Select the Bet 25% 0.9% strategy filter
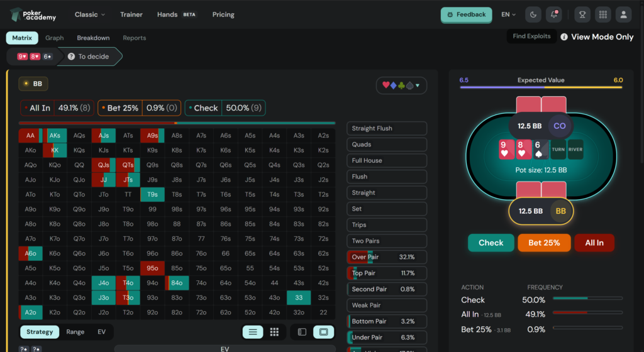 140,108
